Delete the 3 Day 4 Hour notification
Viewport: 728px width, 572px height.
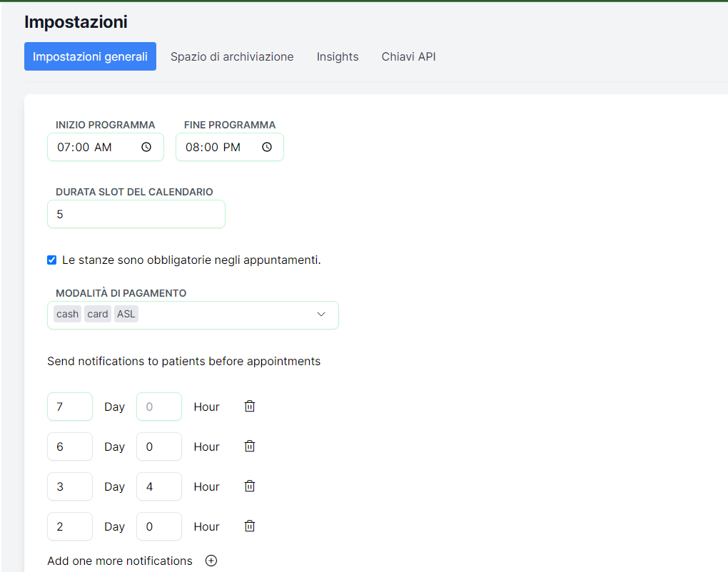(250, 486)
